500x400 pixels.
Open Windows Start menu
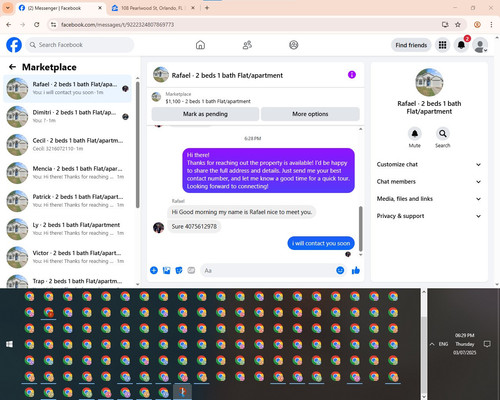(9, 344)
